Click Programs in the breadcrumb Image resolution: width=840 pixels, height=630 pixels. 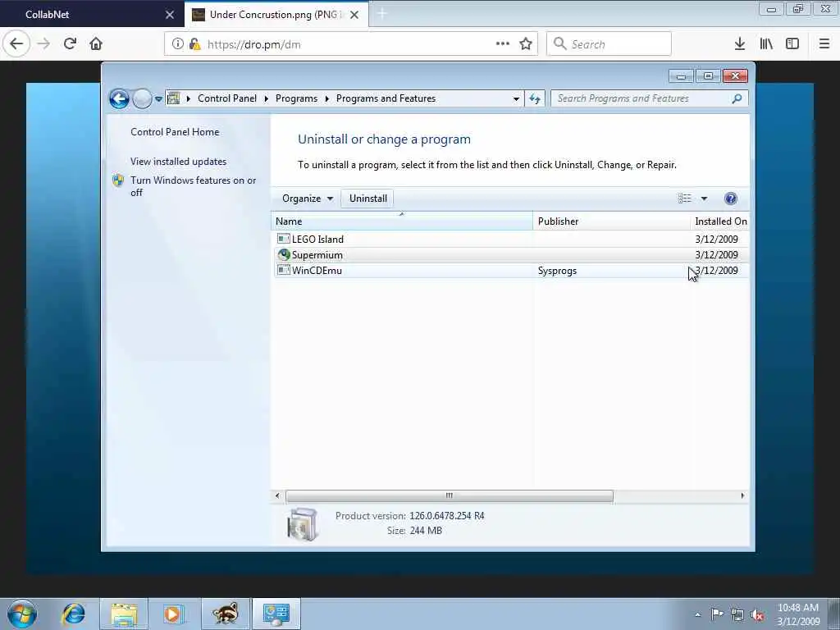point(296,98)
